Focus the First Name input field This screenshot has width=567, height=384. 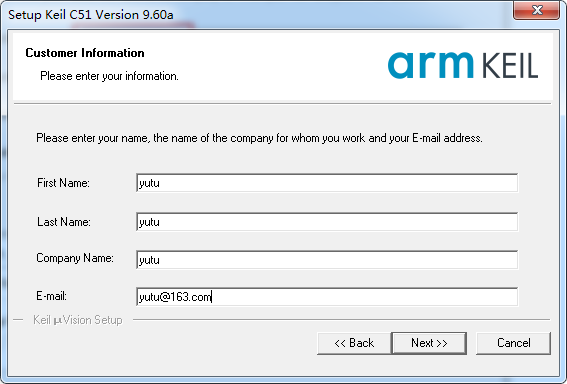327,183
